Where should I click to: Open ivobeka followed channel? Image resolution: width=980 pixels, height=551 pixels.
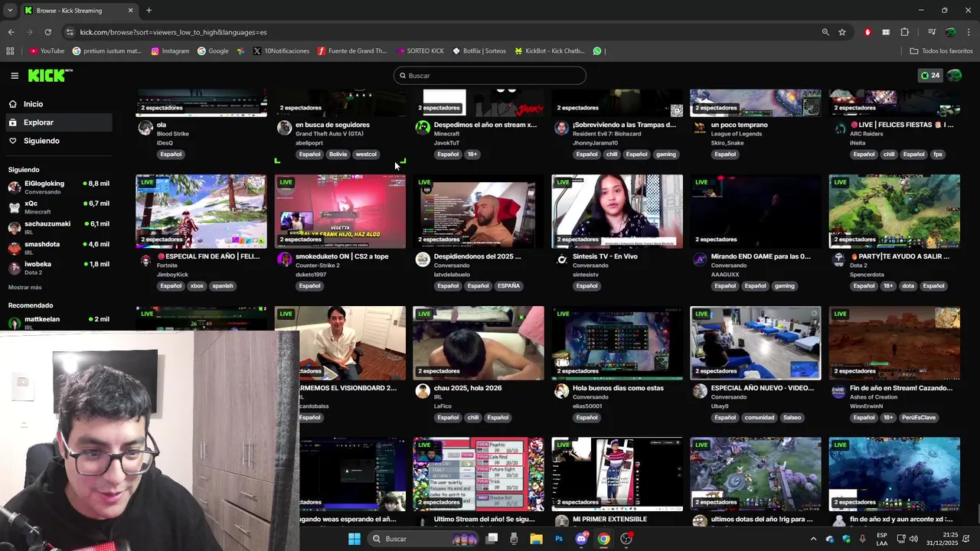pos(58,267)
